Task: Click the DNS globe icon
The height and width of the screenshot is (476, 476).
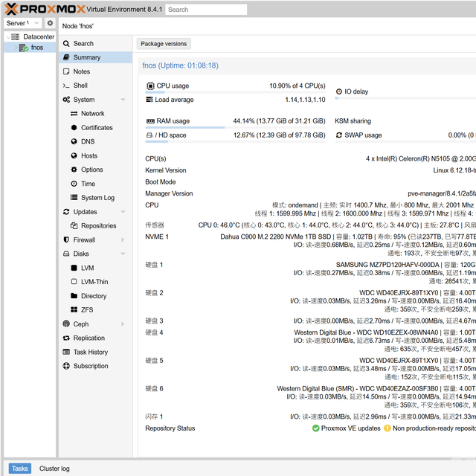Action: point(74,141)
